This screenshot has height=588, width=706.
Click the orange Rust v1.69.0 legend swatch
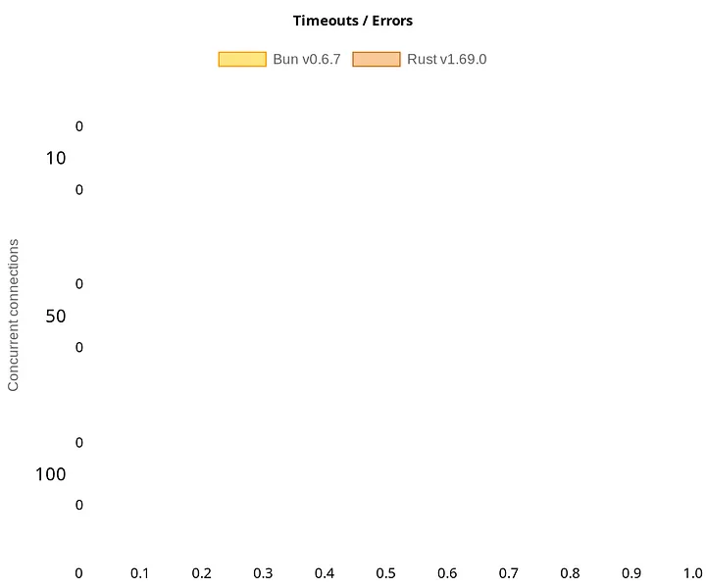click(377, 60)
